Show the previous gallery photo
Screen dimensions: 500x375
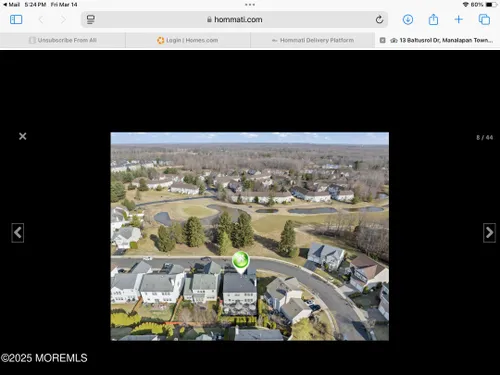click(x=18, y=233)
